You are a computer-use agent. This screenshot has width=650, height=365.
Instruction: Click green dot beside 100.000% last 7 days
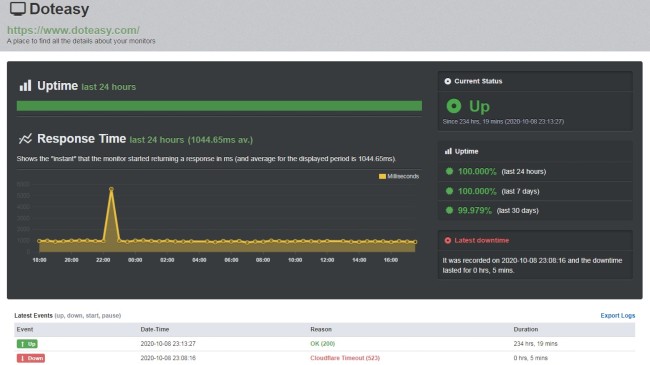[449, 191]
